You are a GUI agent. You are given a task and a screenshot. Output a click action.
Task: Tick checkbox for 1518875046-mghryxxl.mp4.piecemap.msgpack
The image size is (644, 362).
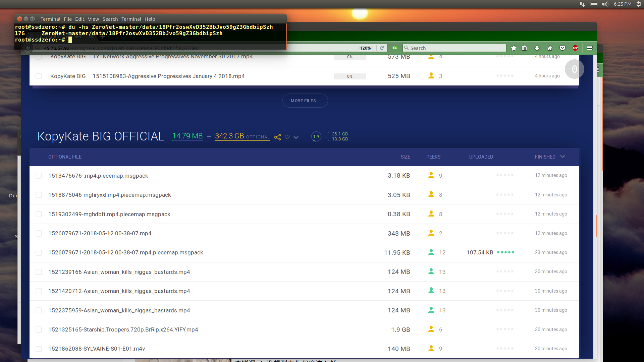[39, 195]
